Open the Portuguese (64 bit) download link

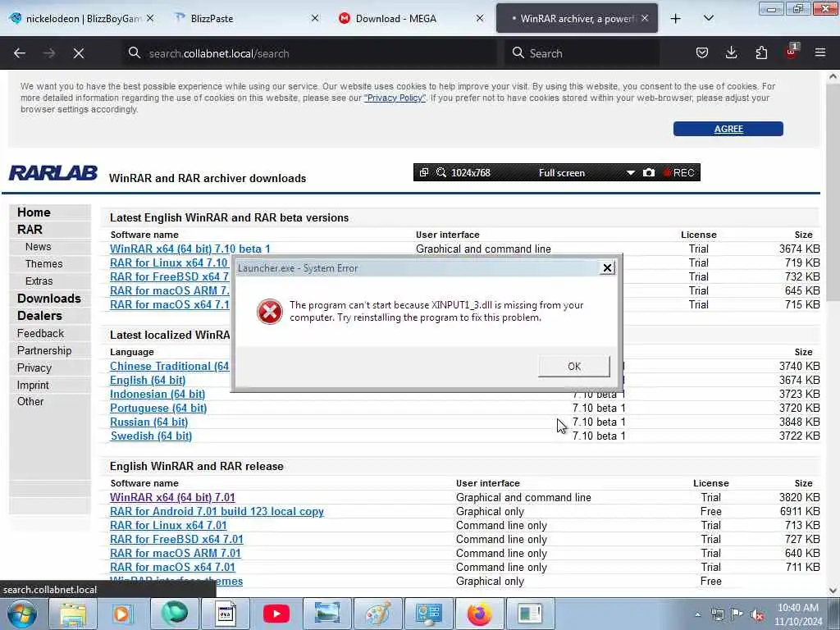(158, 408)
